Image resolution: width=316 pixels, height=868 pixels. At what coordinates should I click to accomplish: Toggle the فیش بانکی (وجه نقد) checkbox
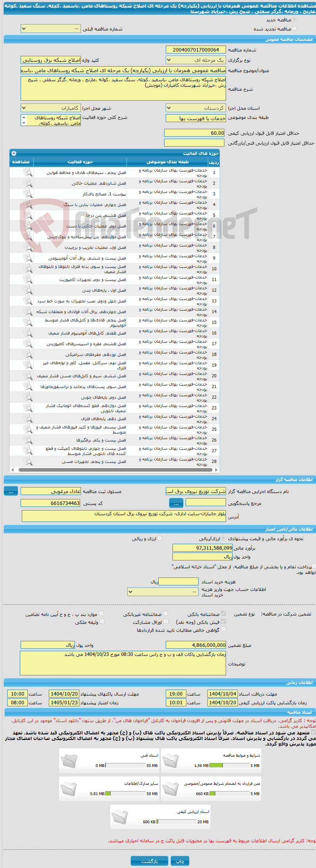(x=223, y=621)
